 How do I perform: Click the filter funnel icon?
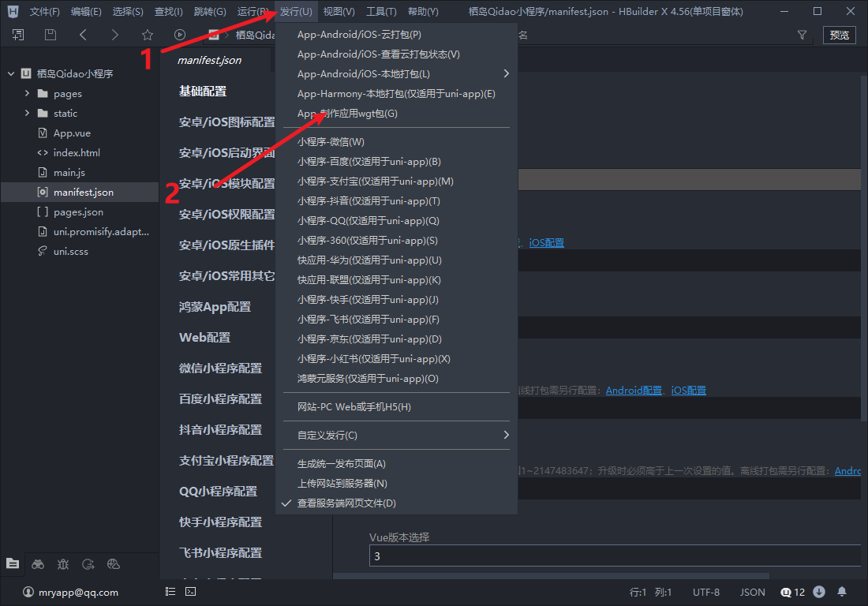tap(802, 35)
